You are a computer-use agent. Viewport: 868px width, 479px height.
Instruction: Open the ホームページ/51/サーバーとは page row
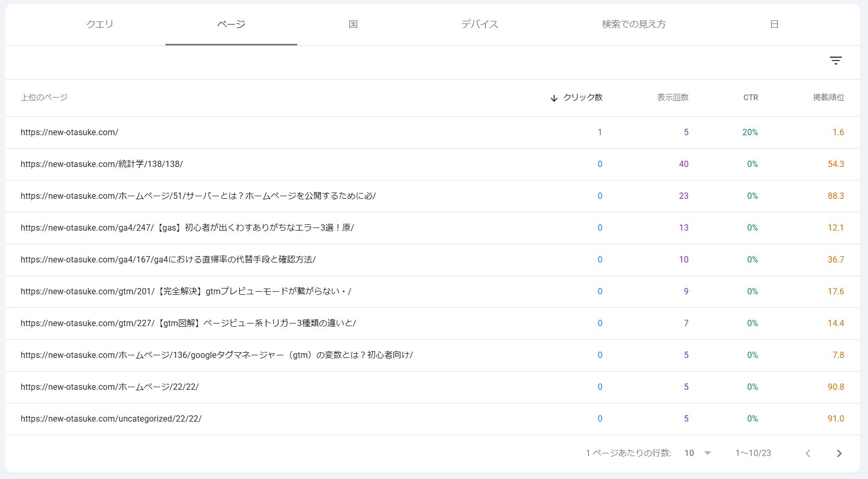pos(432,196)
